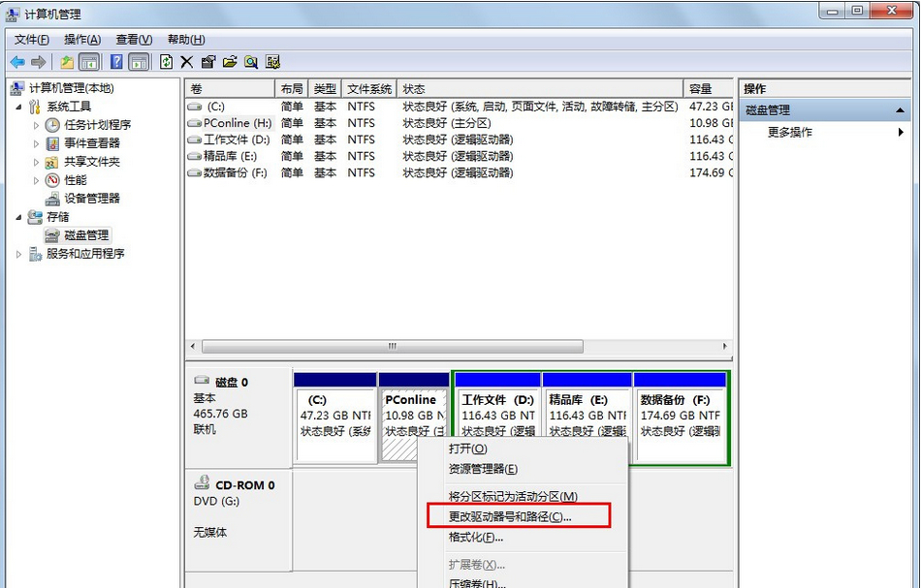The height and width of the screenshot is (588, 921).
Task: Click the Refresh icon in toolbar
Action: [167, 62]
